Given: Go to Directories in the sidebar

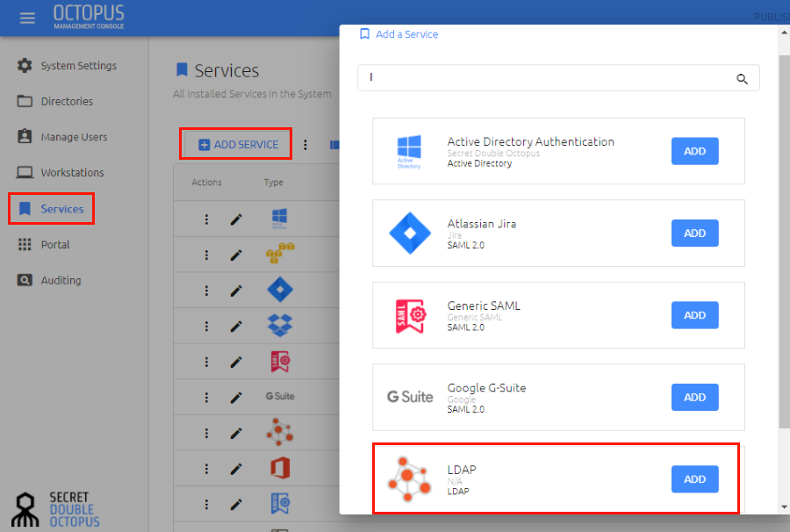Looking at the screenshot, I should click(x=55, y=101).
